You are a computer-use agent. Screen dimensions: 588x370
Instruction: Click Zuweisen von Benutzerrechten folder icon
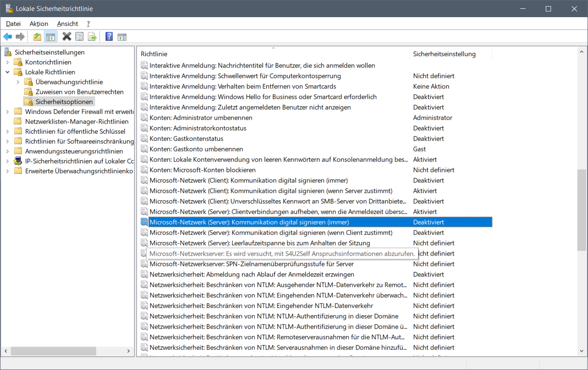pyautogui.click(x=29, y=92)
